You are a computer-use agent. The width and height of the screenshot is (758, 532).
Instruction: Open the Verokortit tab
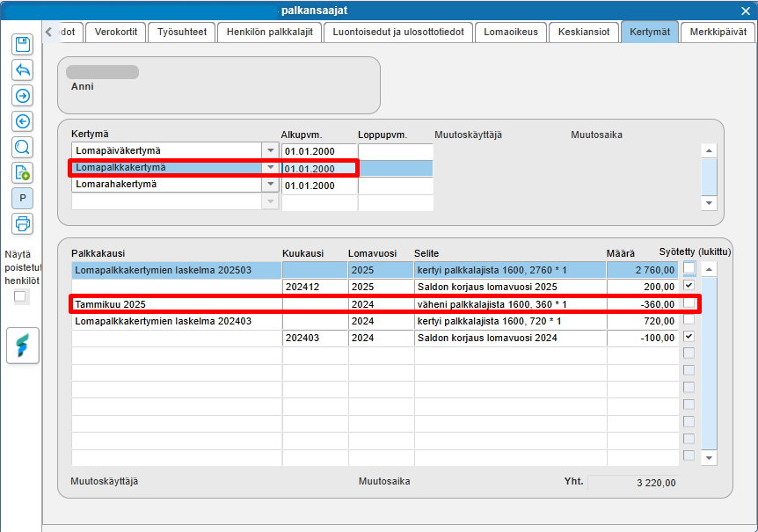[116, 32]
